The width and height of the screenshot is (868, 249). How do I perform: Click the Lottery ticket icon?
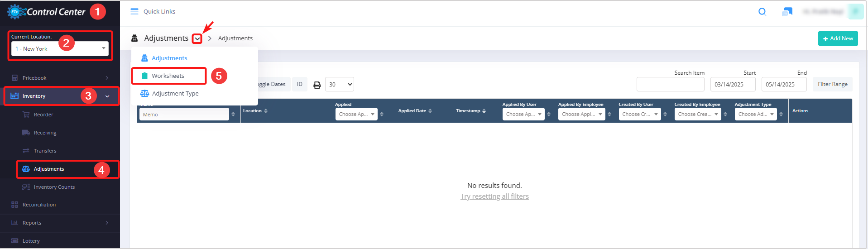pyautogui.click(x=14, y=241)
